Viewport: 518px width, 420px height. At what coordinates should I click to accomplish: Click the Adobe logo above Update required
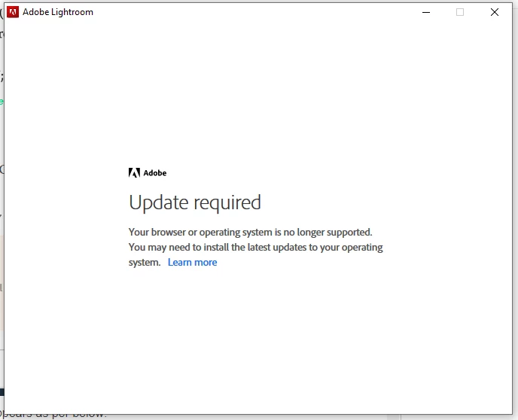coord(148,172)
